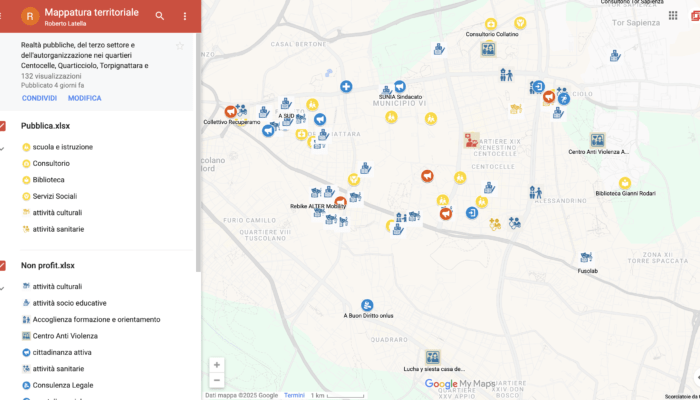Click the Centro Anti Violenza A... marker
The width and height of the screenshot is (700, 400).
tap(597, 140)
